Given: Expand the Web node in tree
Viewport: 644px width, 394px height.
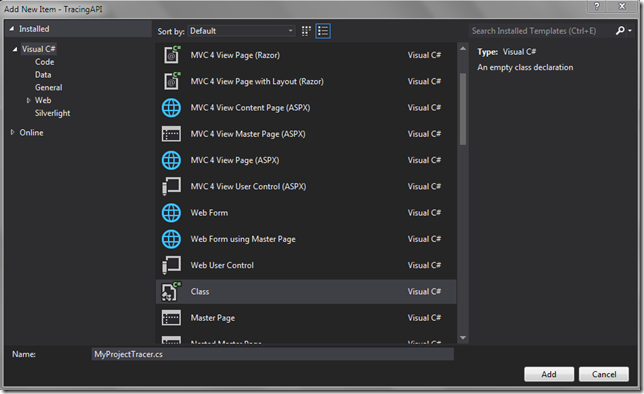Looking at the screenshot, I should tap(28, 100).
